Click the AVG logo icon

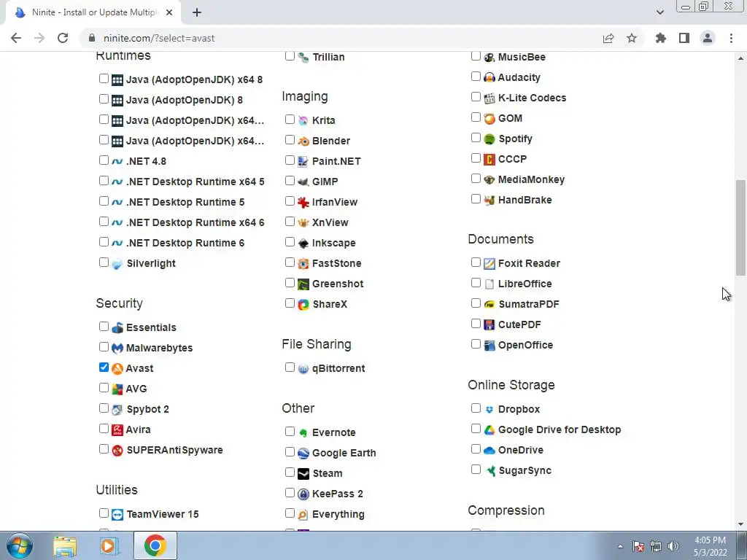(117, 389)
